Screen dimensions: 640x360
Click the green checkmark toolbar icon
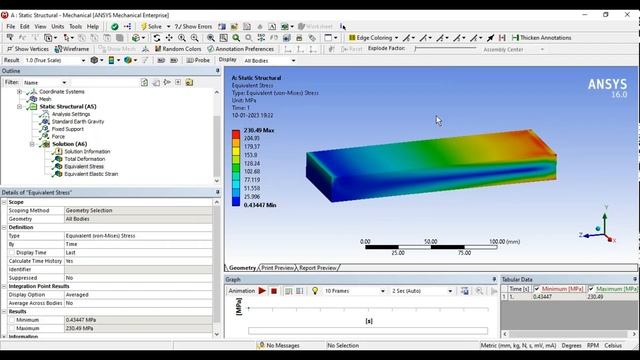115,27
